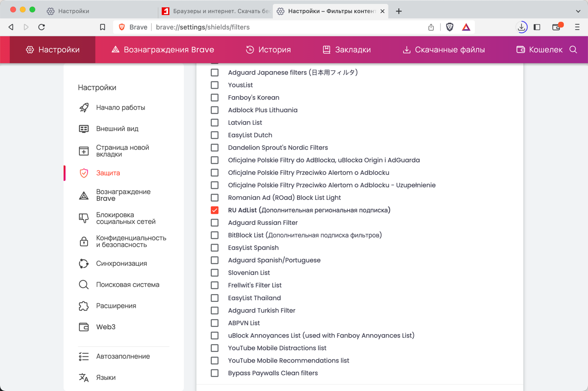Expand the tab list chevron
Screen dimensions: 588x391
point(578,11)
